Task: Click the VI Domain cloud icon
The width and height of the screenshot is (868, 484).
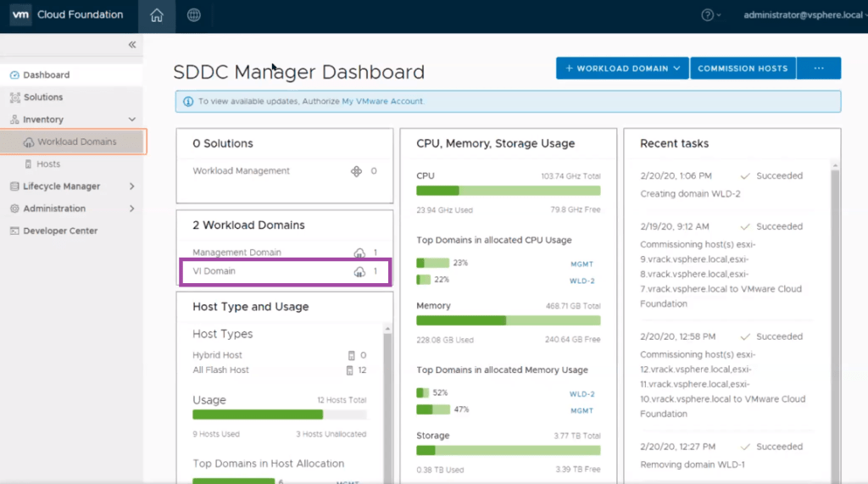Action: pyautogui.click(x=359, y=271)
